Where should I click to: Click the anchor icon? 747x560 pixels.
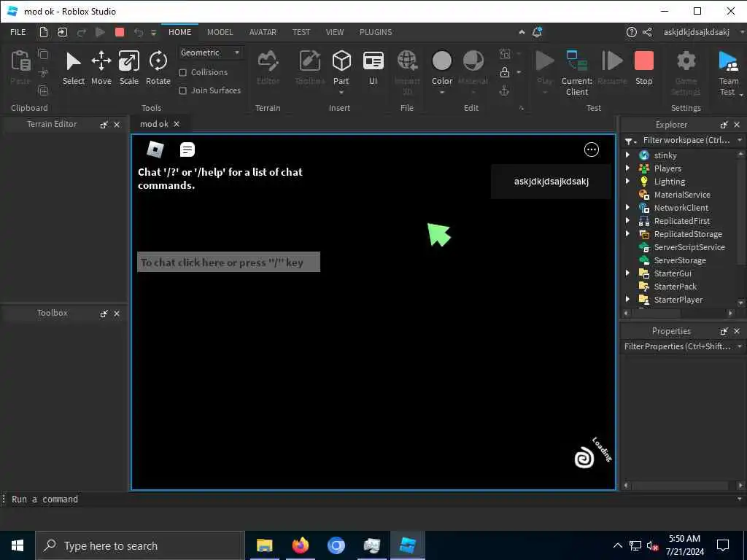[504, 90]
